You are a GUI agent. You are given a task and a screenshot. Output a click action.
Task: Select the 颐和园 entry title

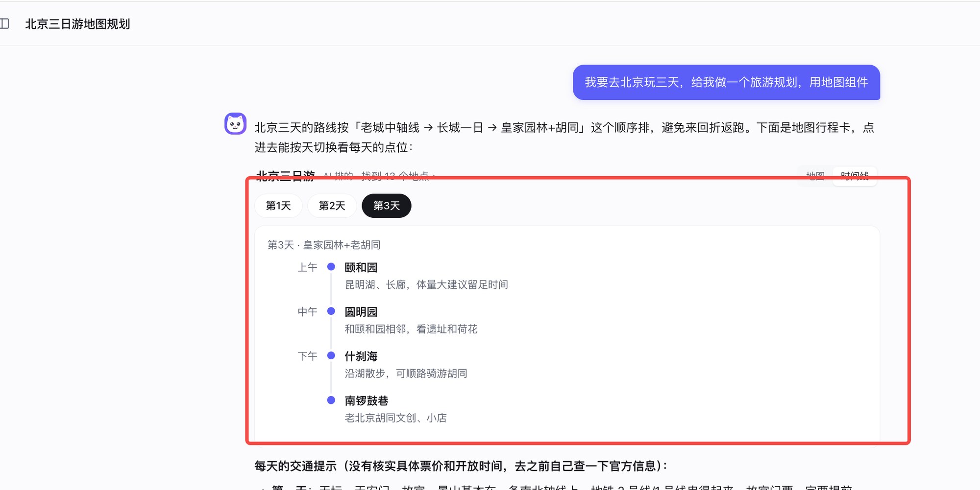(x=361, y=267)
